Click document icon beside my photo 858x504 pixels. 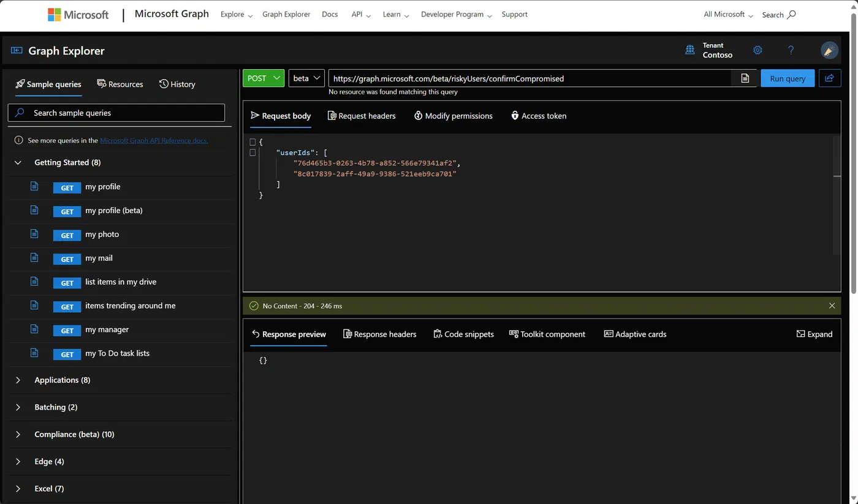pyautogui.click(x=34, y=234)
